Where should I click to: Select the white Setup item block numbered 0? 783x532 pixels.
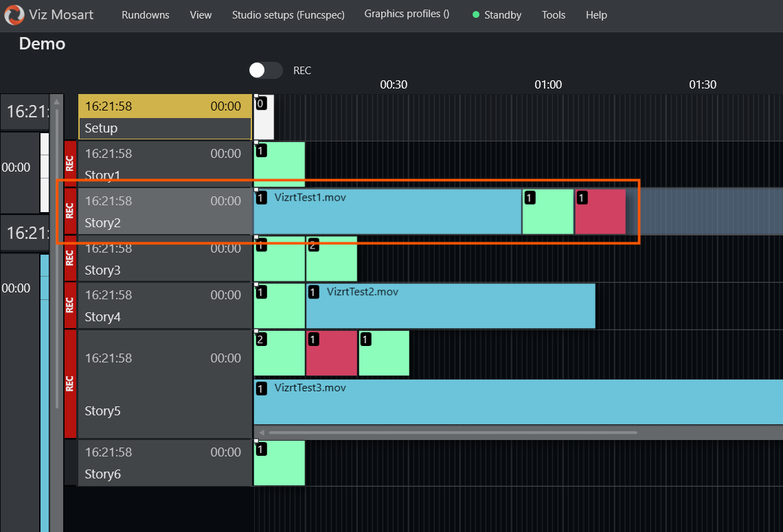pos(264,117)
